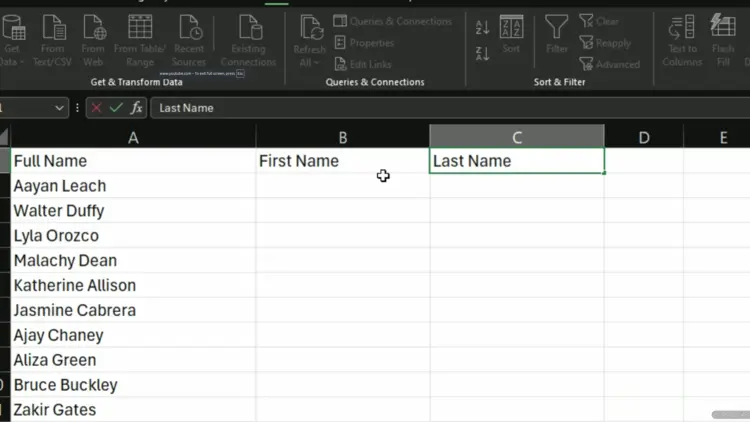The width and height of the screenshot is (750, 422).
Task: Open Recent Sources
Action: point(189,41)
